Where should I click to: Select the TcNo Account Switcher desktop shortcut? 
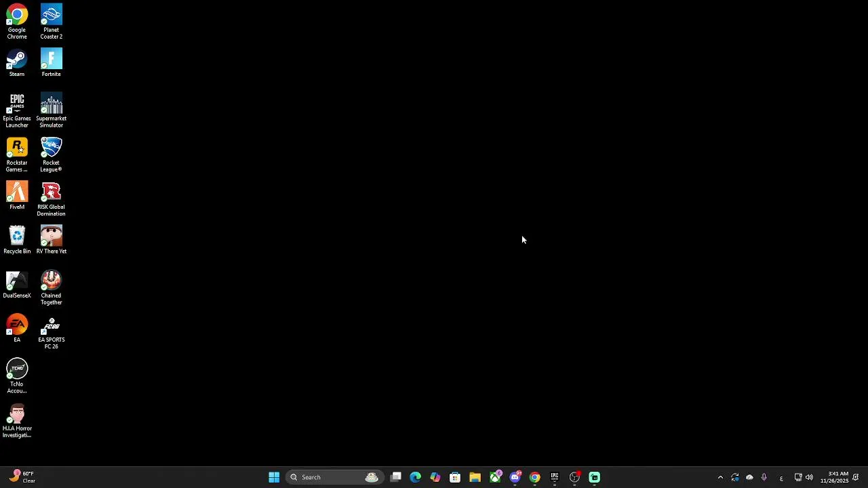point(17,376)
